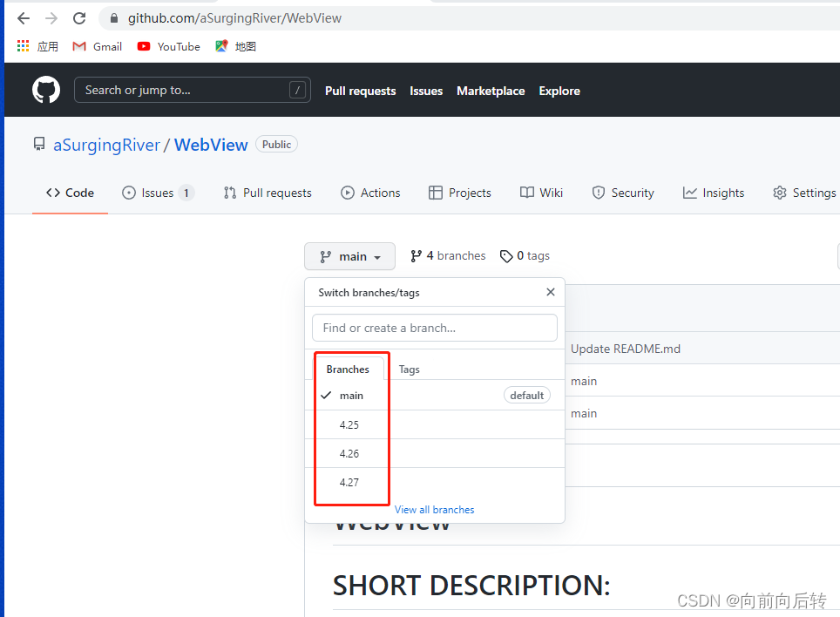Open the Security tab
Screen dimensions: 840x617
click(623, 193)
